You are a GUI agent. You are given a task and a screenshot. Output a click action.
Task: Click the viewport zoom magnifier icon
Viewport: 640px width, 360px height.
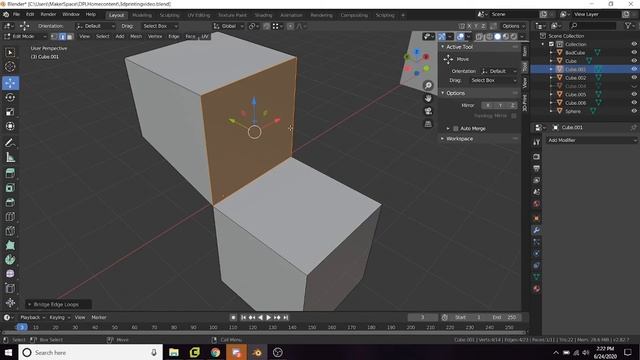428,85
